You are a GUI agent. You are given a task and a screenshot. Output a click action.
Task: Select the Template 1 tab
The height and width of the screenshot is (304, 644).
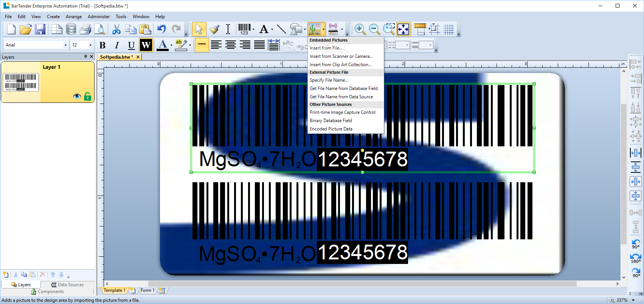[114, 290]
